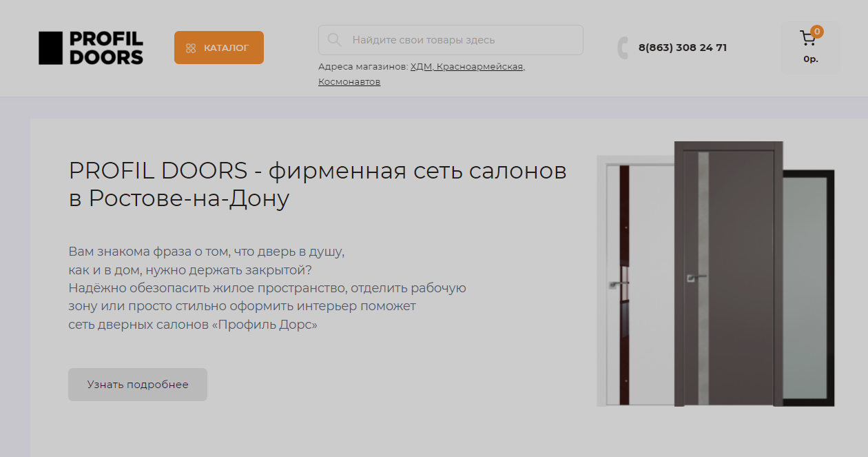Click the black-framed glass door image
The height and width of the screenshot is (457, 868).
(809, 287)
